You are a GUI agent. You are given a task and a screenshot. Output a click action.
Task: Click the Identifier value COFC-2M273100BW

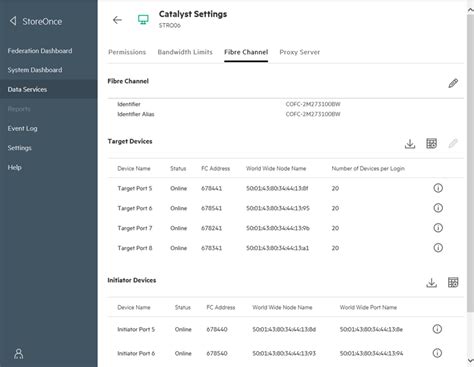(313, 104)
